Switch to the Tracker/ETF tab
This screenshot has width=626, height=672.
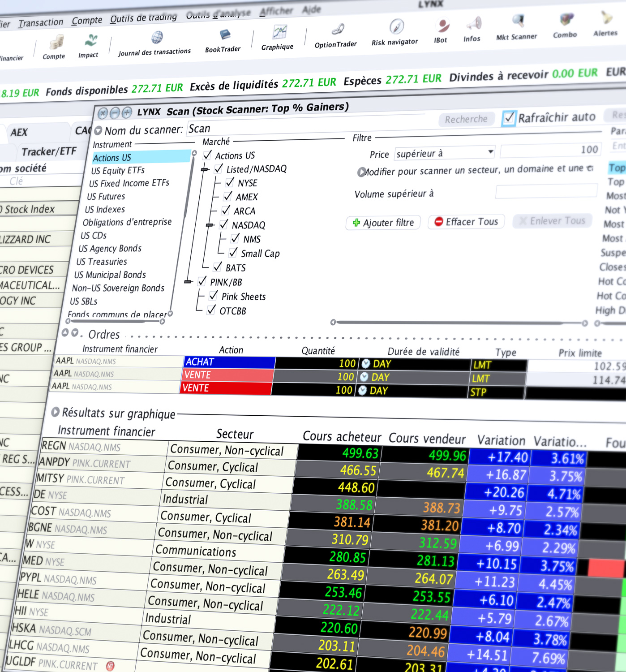49,152
